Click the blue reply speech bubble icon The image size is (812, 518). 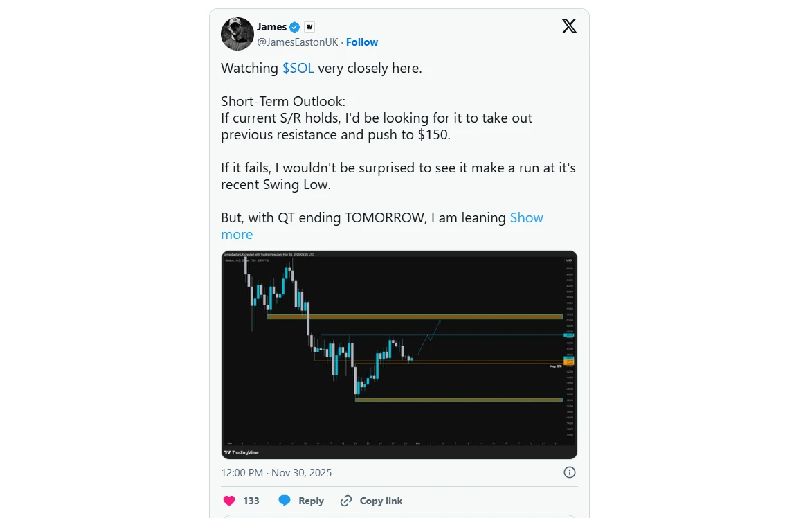coord(284,501)
